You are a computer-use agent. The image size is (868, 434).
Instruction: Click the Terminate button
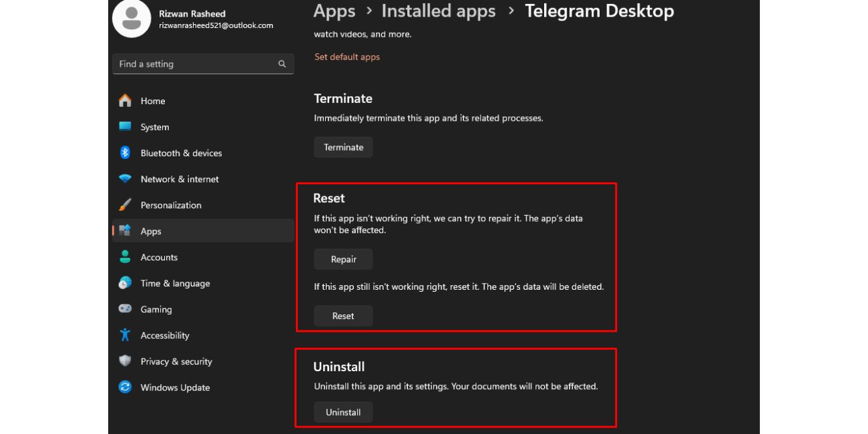pyautogui.click(x=343, y=147)
